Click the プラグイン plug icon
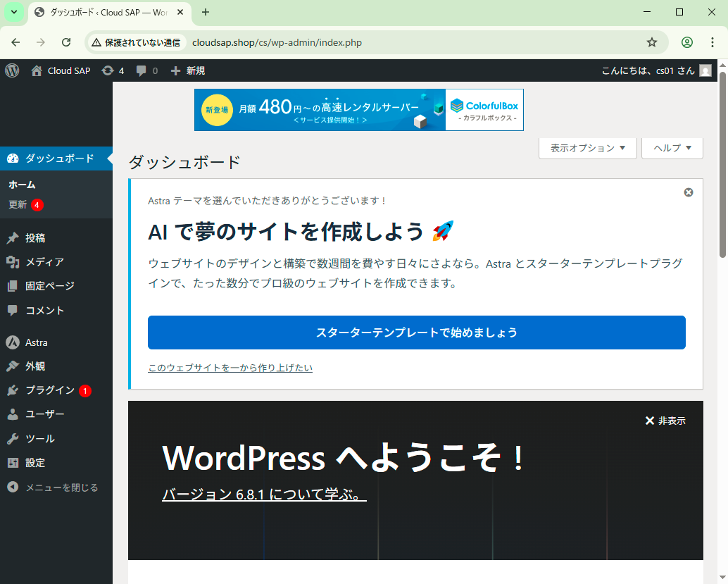Image resolution: width=728 pixels, height=584 pixels. (x=13, y=390)
